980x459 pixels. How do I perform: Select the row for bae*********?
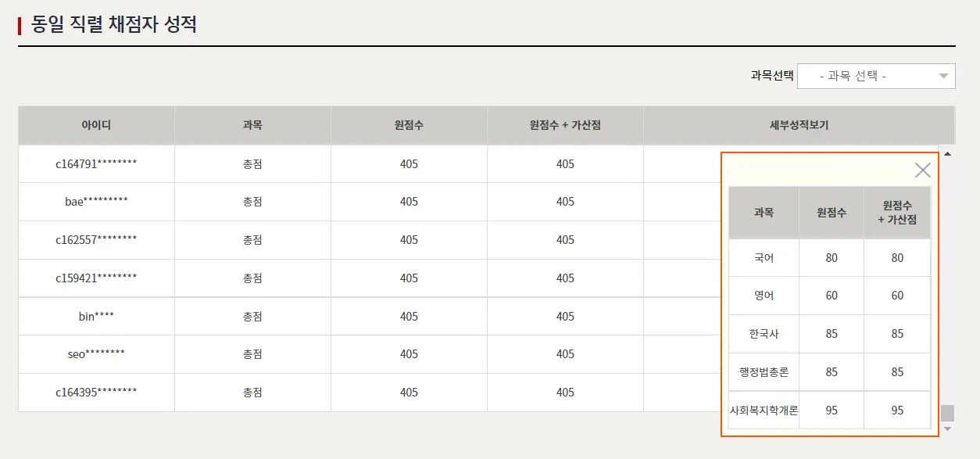tap(96, 202)
